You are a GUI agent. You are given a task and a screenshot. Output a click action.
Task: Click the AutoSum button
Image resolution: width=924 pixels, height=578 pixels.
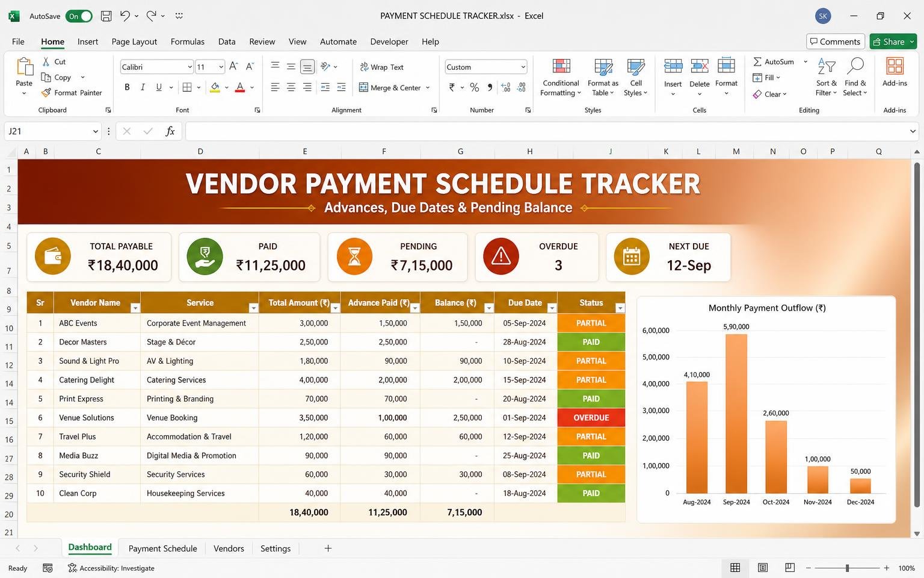[x=774, y=61]
